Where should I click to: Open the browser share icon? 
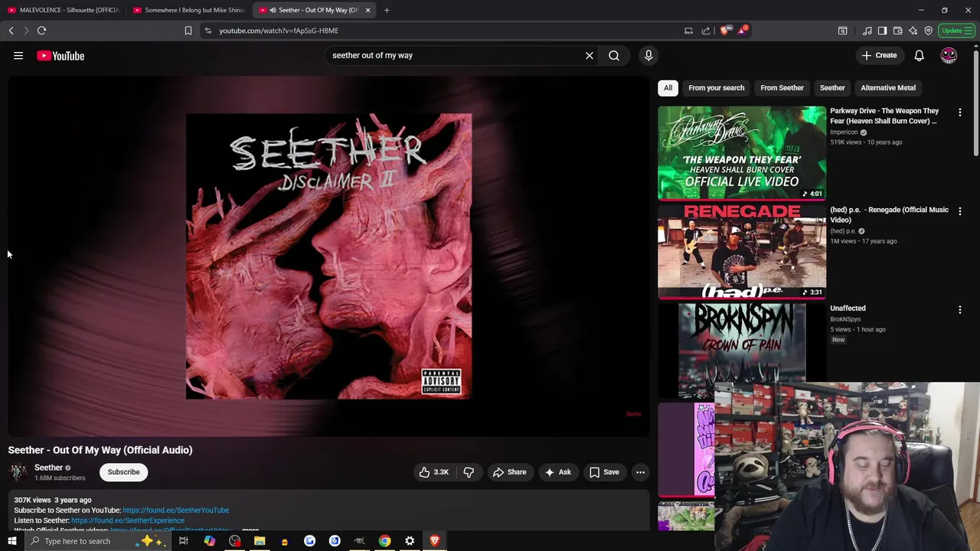coord(705,31)
